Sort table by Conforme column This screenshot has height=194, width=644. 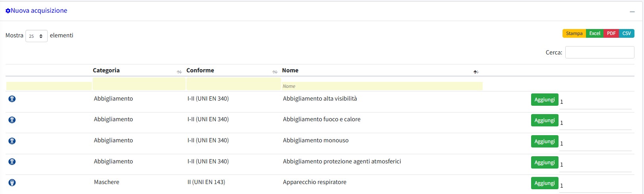point(231,70)
